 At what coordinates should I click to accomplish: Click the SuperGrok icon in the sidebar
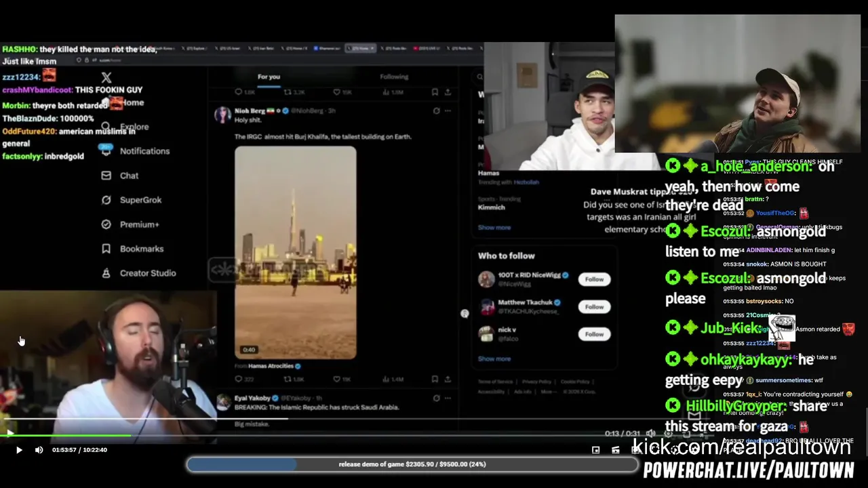point(106,200)
